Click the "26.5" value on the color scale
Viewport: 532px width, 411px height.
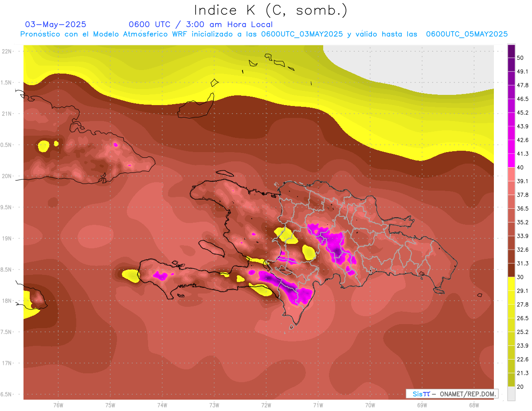[523, 318]
